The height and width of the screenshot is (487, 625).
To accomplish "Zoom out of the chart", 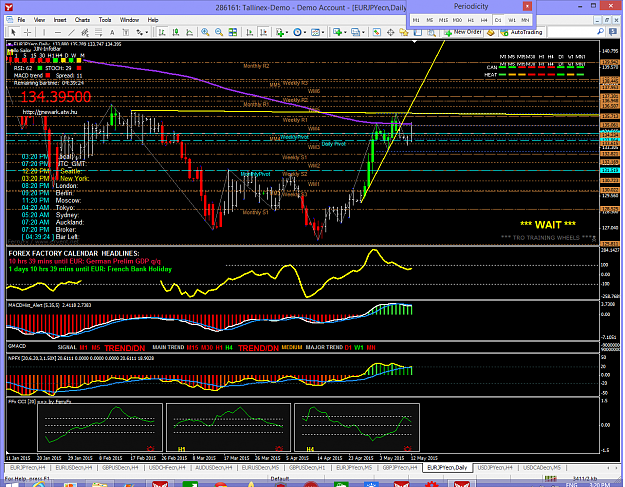I will click(x=219, y=32).
